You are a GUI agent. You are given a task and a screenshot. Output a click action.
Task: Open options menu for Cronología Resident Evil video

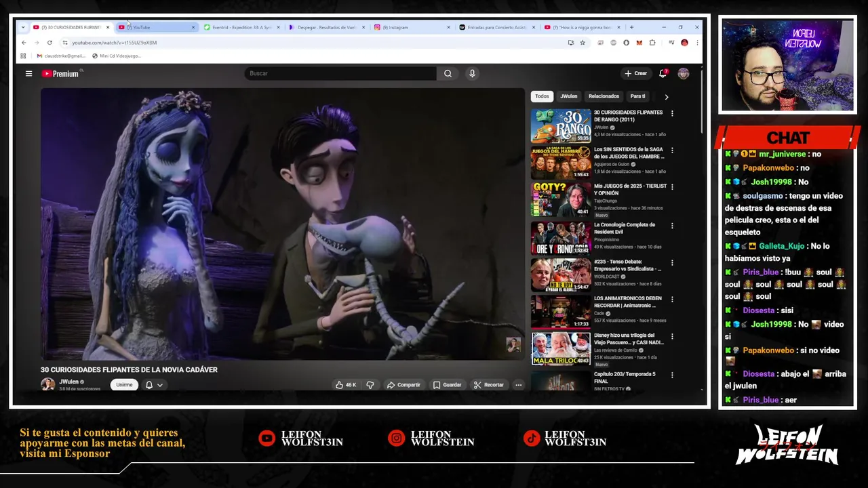672,226
